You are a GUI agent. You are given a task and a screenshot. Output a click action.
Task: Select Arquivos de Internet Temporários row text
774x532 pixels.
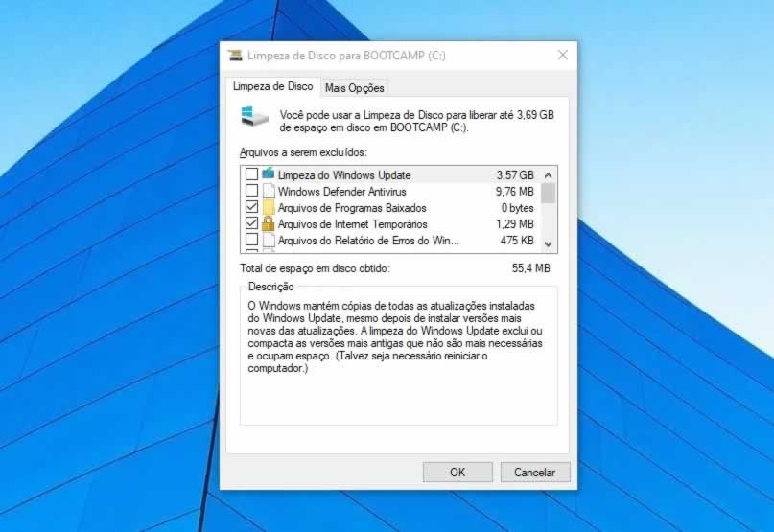(352, 224)
